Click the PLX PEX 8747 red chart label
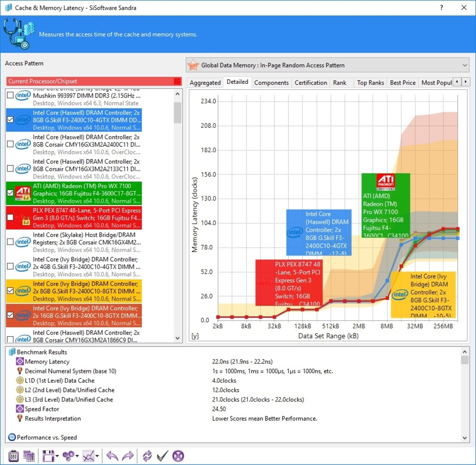 (x=288, y=283)
